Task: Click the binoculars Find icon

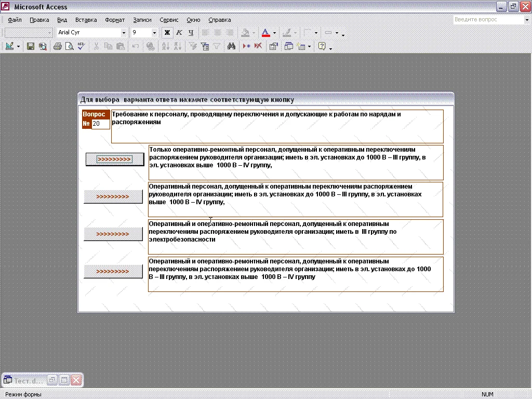Action: click(x=232, y=46)
